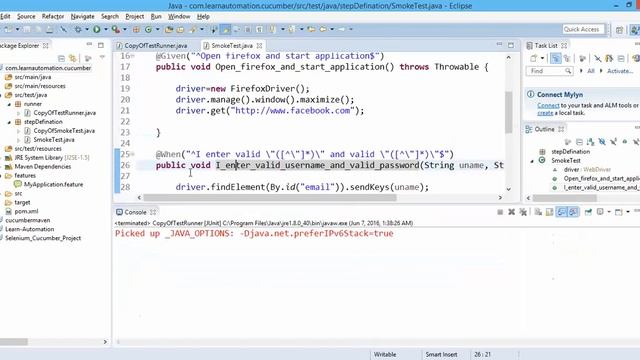This screenshot has width=640, height=360.
Task: Click the Open Perspective icon beside Quick Access
Action: point(619,29)
